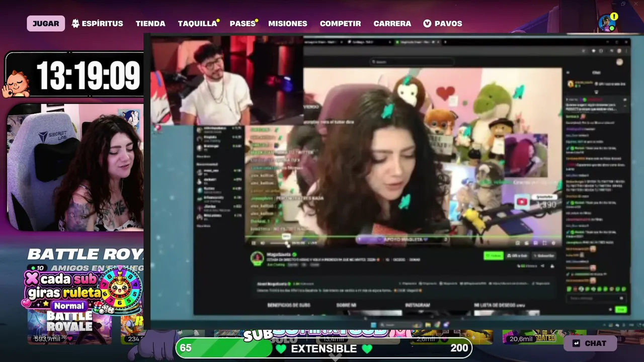Viewport: 644px width, 362px height.
Task: Toggle play/pause on the Kick video player
Action: [254, 243]
